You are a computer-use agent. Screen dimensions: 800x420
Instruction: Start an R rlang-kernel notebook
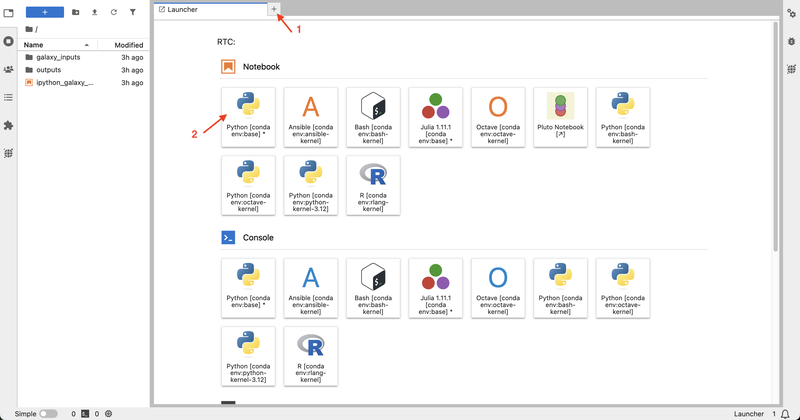(374, 185)
